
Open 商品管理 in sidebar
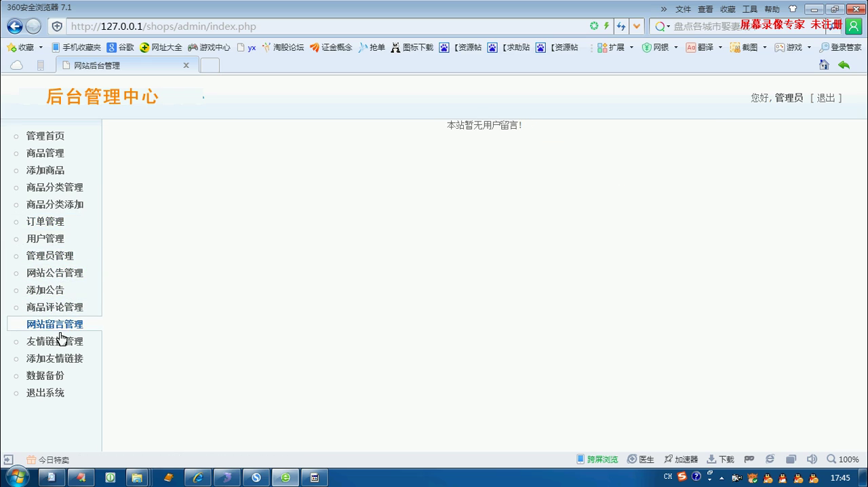click(45, 153)
